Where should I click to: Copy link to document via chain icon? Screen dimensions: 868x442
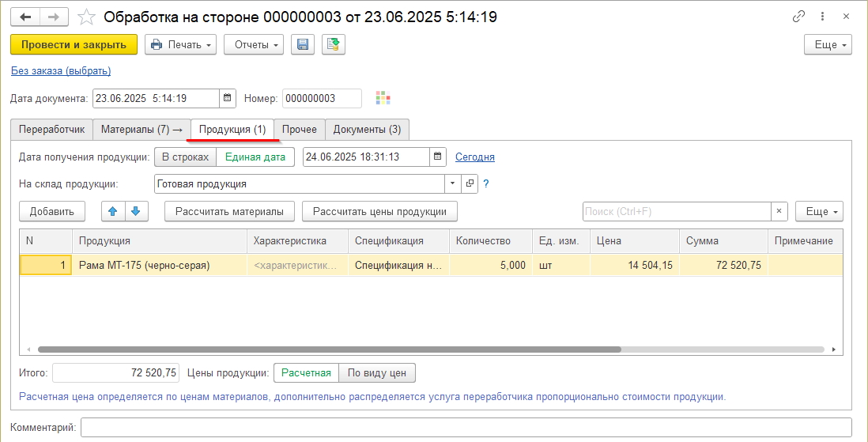[x=798, y=17]
